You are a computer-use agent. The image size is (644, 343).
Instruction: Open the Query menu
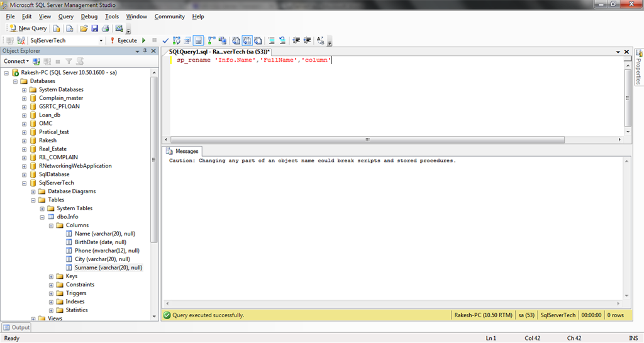click(x=65, y=16)
